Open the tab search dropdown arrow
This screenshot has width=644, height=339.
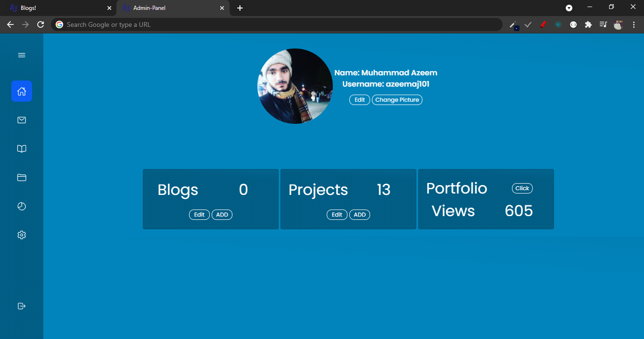569,8
